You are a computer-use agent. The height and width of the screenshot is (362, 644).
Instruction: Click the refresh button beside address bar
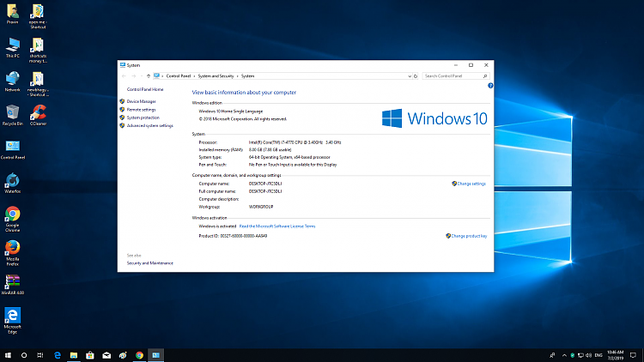(416, 76)
